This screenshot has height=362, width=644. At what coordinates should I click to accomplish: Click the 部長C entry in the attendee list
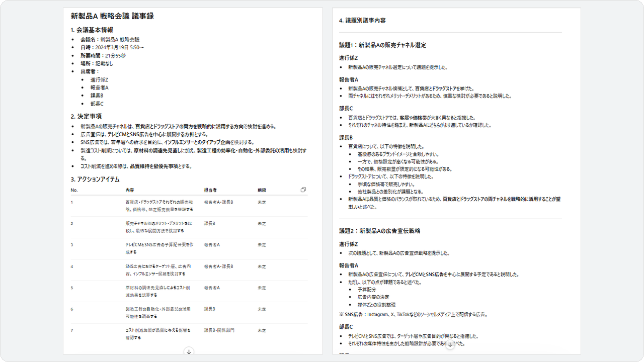click(97, 104)
